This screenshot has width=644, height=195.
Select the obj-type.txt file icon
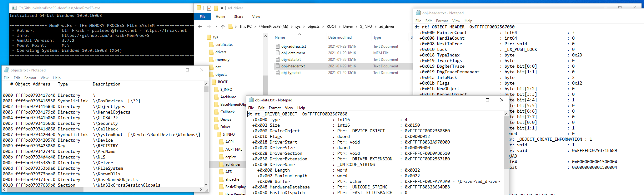click(277, 72)
